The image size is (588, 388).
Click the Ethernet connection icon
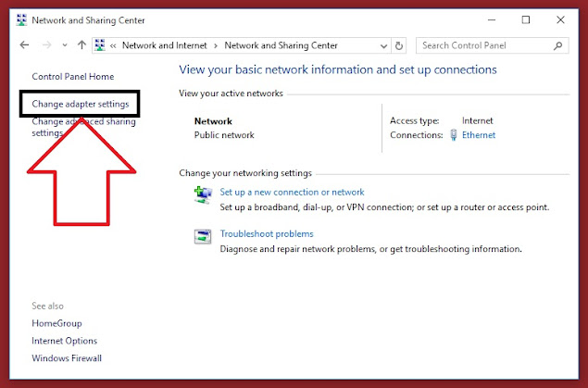(x=454, y=135)
